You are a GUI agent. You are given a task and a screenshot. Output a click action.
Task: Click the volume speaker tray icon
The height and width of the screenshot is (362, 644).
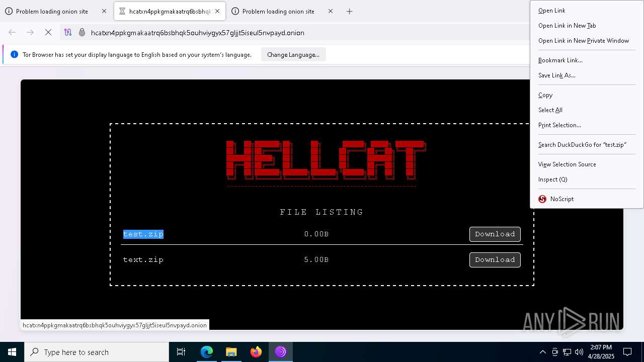click(579, 352)
